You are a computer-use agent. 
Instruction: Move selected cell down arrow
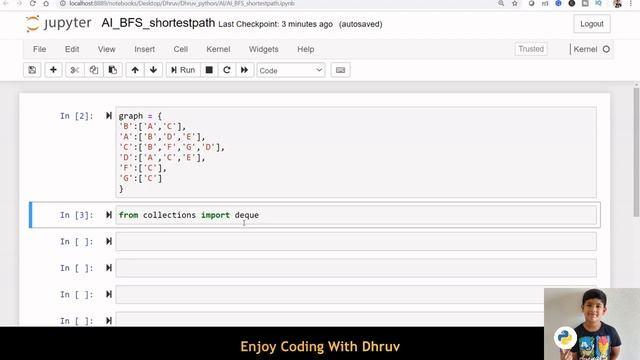153,70
